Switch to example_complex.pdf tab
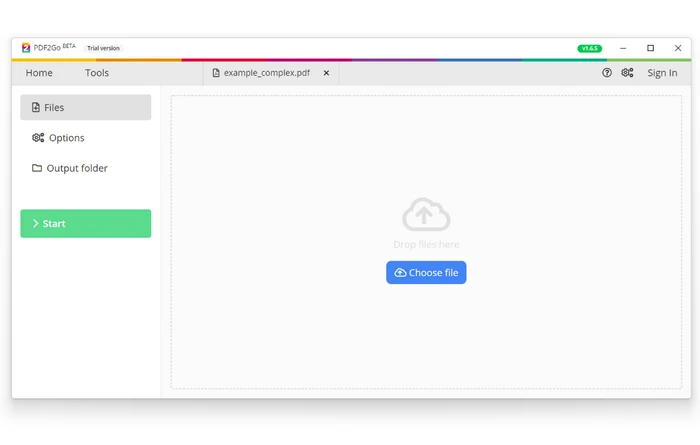The image size is (700, 445). 271,73
